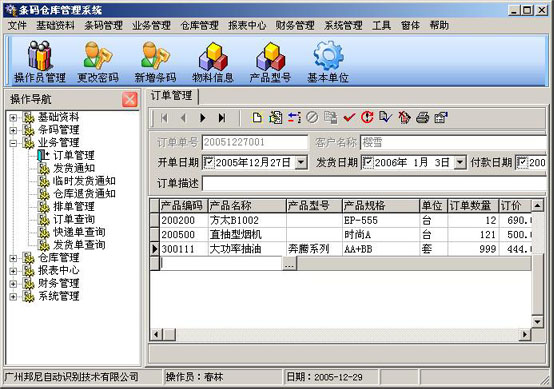Expand the 仓库管理 tree node

[13, 258]
